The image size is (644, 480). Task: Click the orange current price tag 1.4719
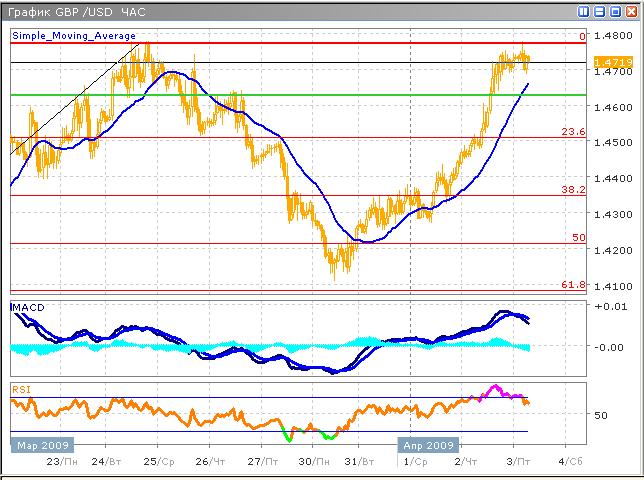(x=610, y=63)
